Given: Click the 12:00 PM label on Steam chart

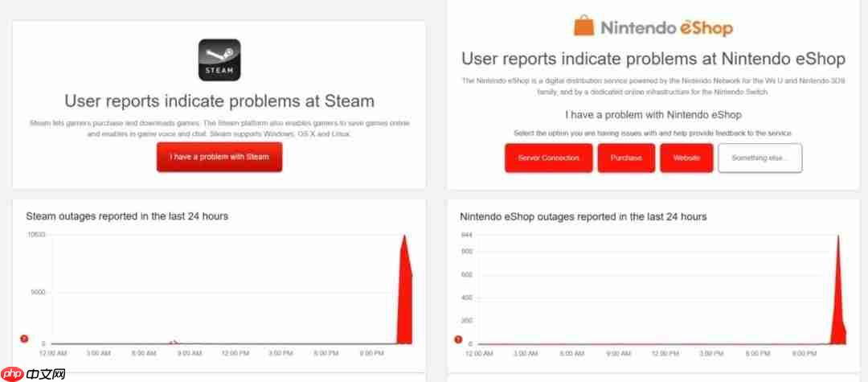Looking at the screenshot, I should click(235, 352).
